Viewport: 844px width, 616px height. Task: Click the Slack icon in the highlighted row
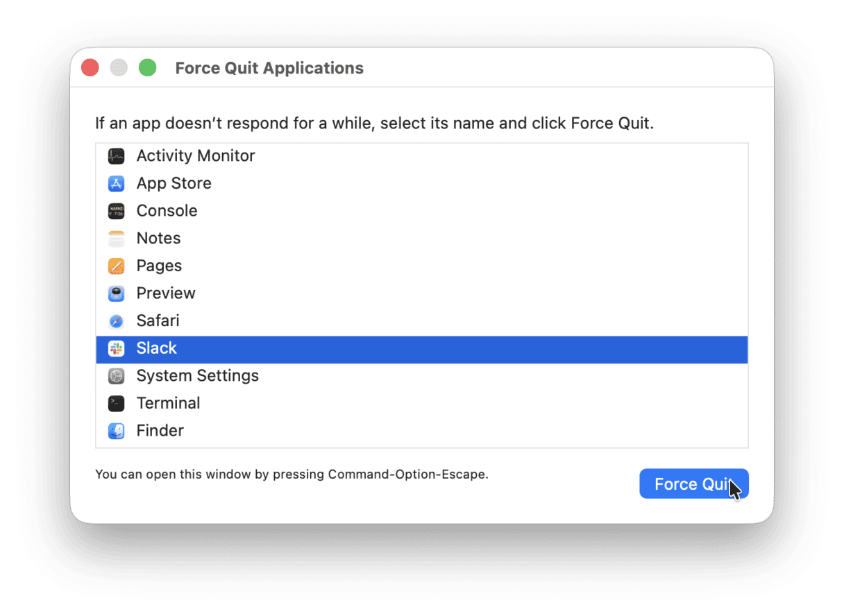pos(116,348)
